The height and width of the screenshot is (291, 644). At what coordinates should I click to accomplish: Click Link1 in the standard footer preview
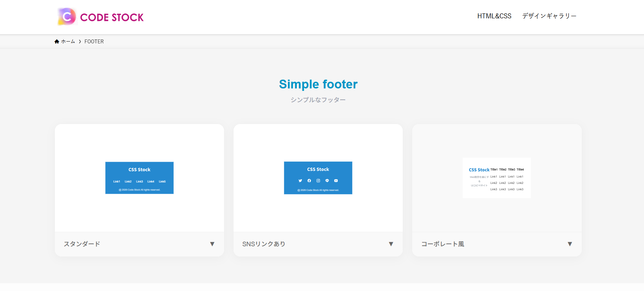117,181
